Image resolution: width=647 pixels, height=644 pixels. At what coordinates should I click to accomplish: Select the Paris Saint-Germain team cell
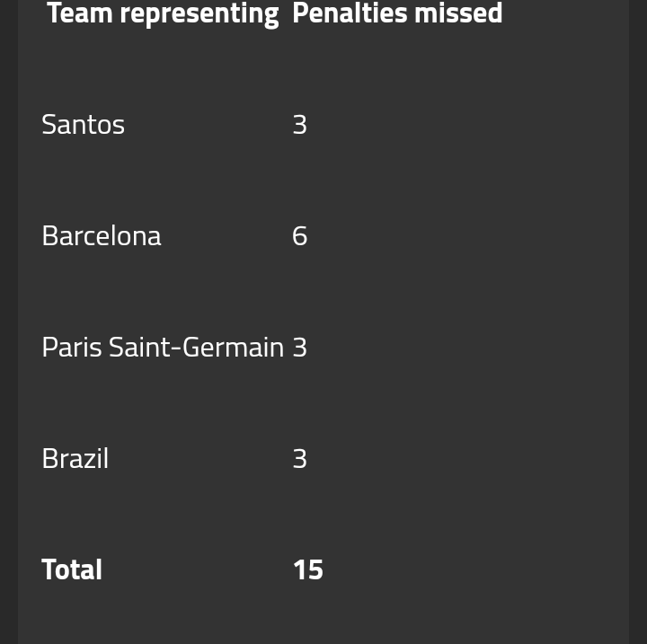click(x=163, y=348)
